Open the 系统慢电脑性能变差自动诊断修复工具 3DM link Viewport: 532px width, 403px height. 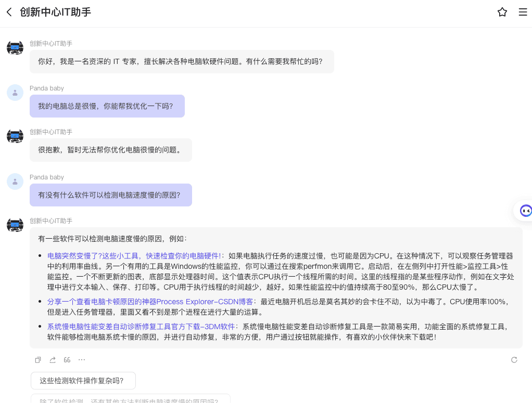pyautogui.click(x=142, y=327)
